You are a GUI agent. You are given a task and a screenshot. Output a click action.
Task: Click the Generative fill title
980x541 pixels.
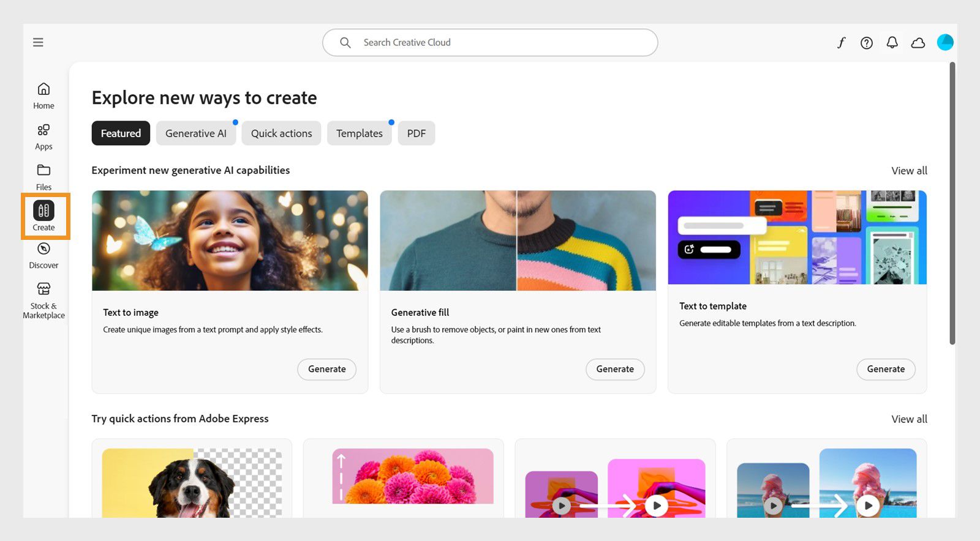pos(420,313)
